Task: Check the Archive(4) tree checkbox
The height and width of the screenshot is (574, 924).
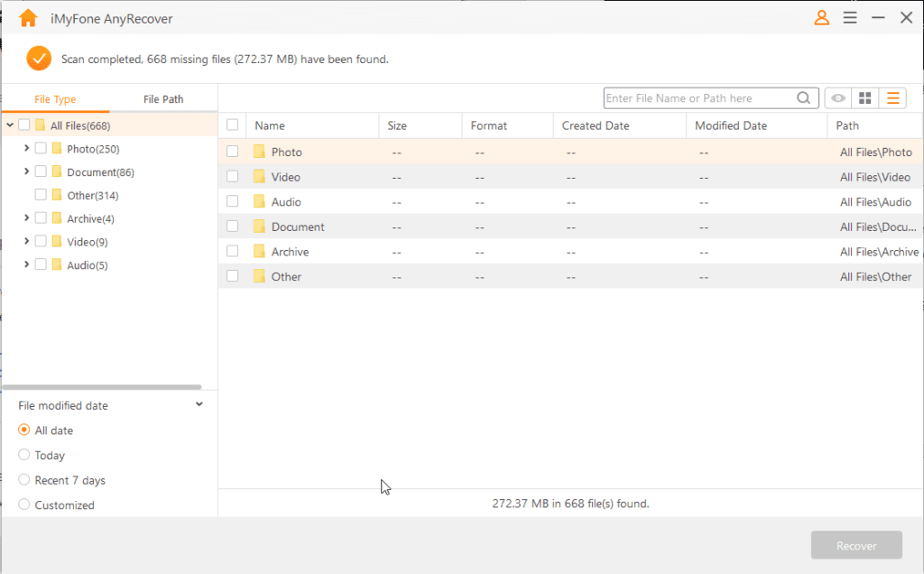Action: (41, 218)
